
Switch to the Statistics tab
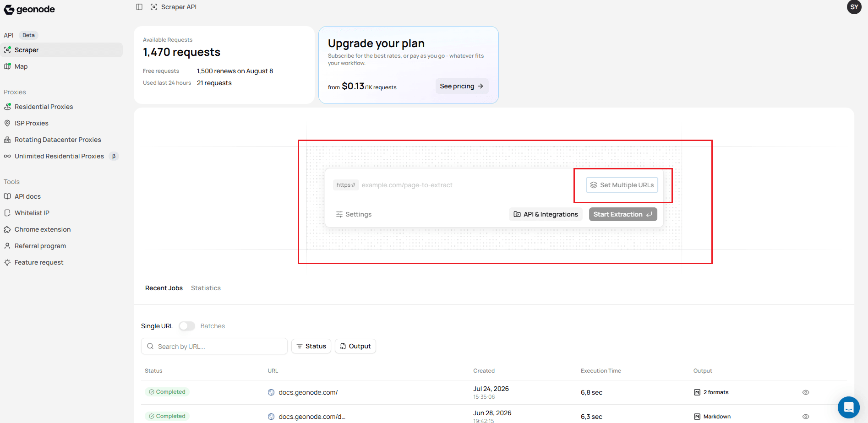click(x=206, y=288)
